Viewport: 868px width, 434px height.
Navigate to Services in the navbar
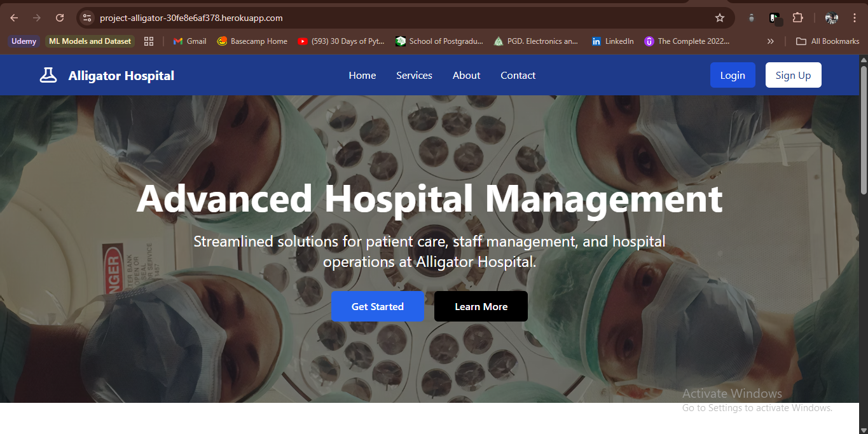[414, 76]
